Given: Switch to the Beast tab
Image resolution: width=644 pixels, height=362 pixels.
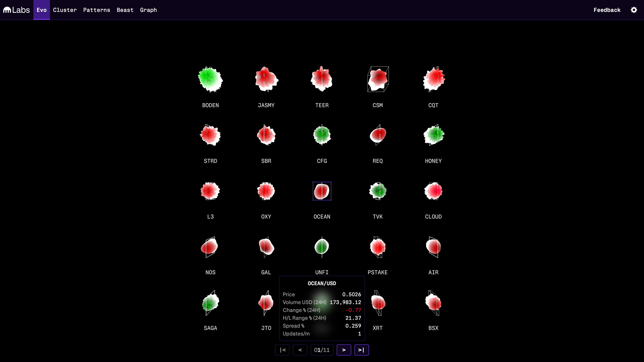Looking at the screenshot, I should [125, 10].
